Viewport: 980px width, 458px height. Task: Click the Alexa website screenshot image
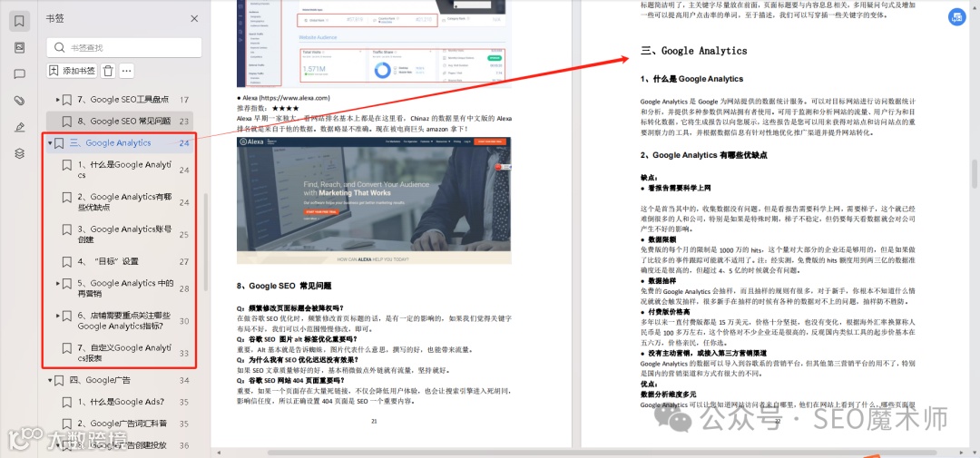374,200
